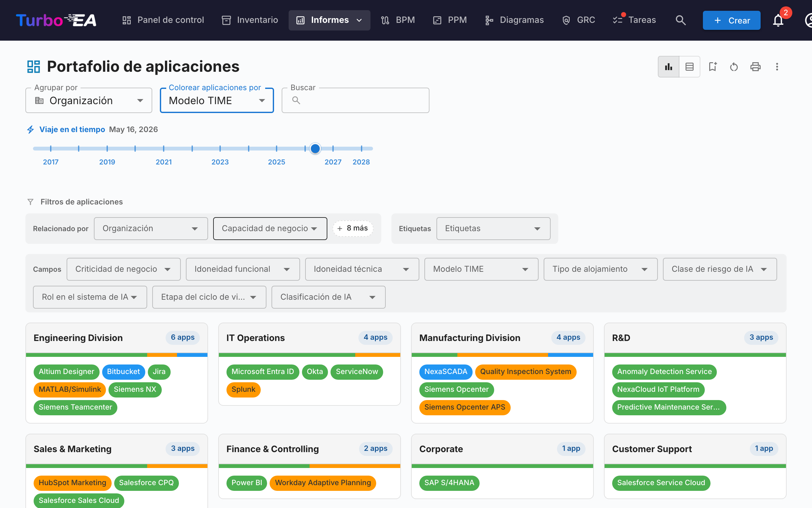Viewport: 812px width, 508px height.
Task: Click Salesforce Service Cloud chip
Action: 661,483
